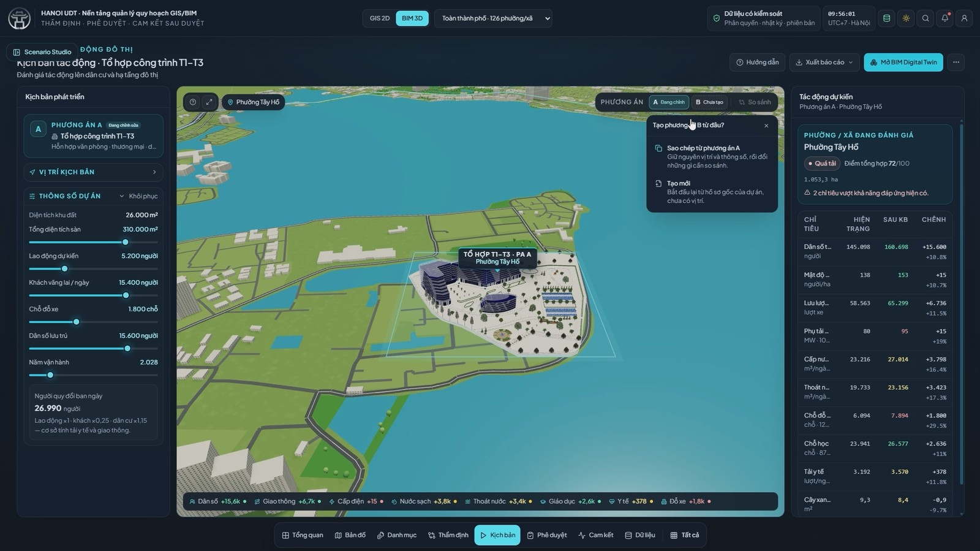980x551 pixels.
Task: Click help icon on map toolbar
Action: pos(192,102)
